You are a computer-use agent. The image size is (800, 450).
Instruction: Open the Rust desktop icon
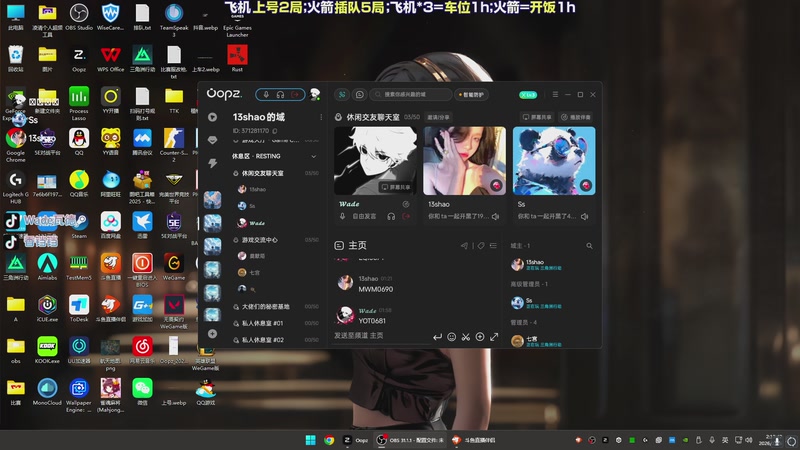coord(237,58)
